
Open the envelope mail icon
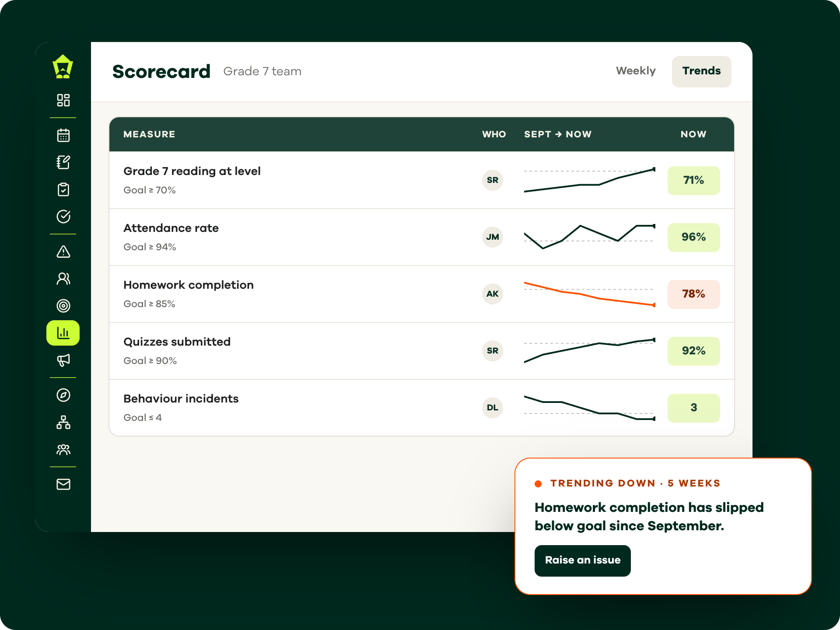pyautogui.click(x=63, y=484)
